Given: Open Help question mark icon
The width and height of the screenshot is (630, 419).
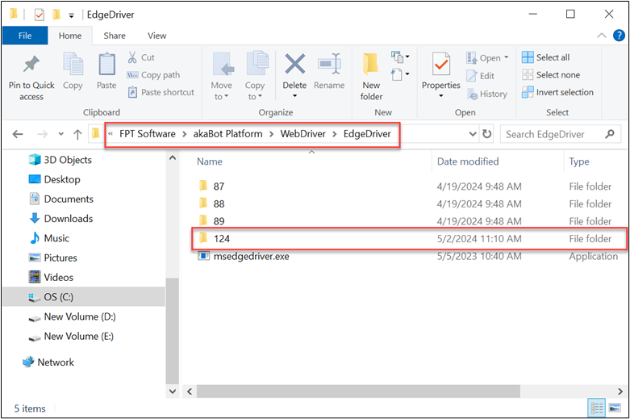Looking at the screenshot, I should point(619,35).
